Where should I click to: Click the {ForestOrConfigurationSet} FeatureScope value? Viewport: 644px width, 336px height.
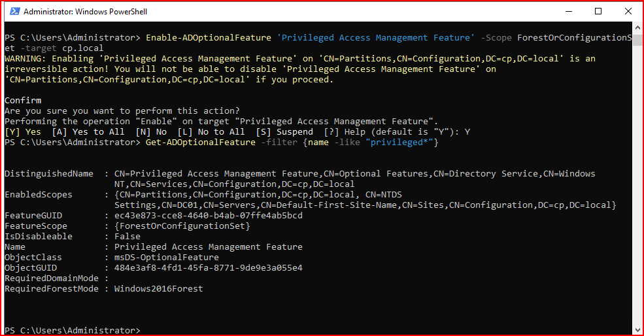click(x=182, y=226)
